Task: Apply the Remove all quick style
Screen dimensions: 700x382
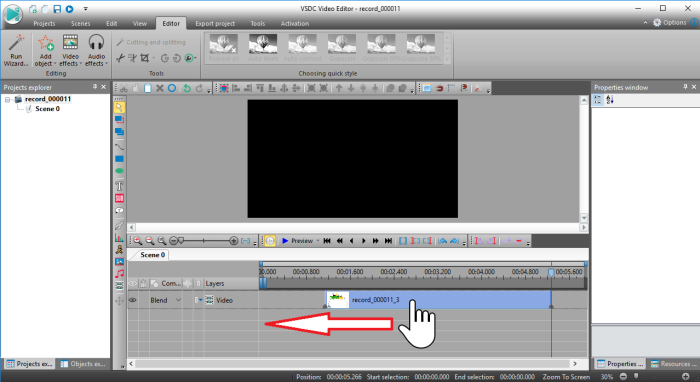Action: pos(224,48)
